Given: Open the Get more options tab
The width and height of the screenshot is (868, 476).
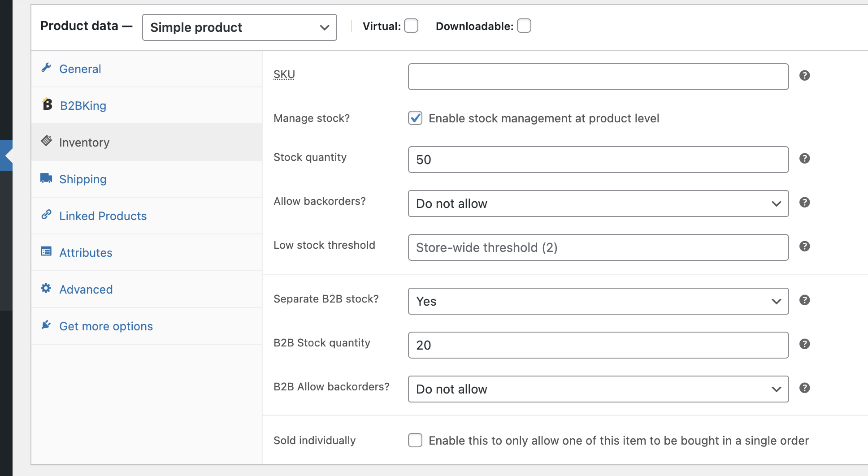Looking at the screenshot, I should 106,326.
